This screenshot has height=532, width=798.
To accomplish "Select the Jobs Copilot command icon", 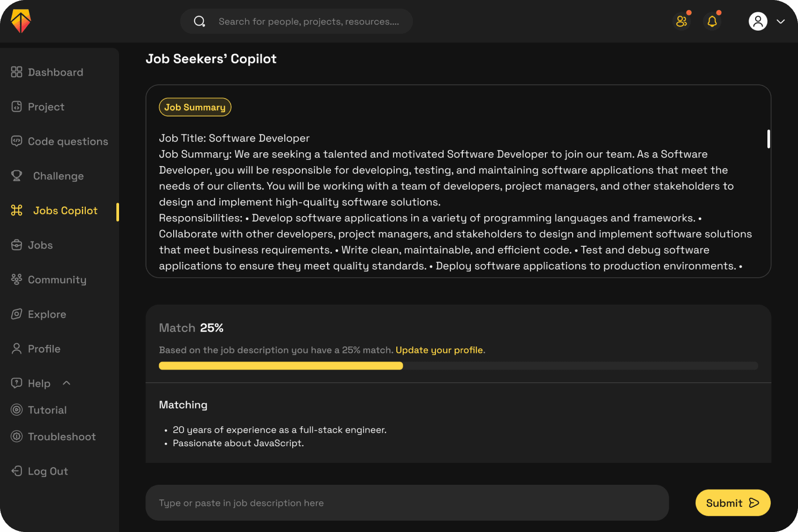I will pyautogui.click(x=16, y=210).
